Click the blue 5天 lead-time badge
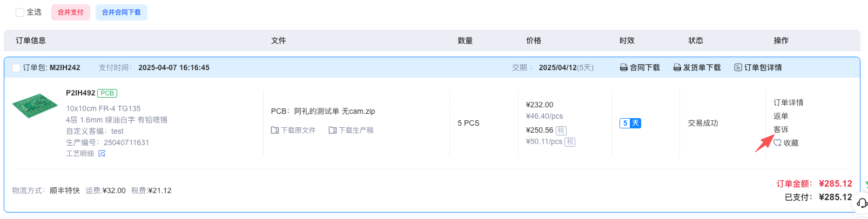 pyautogui.click(x=630, y=124)
